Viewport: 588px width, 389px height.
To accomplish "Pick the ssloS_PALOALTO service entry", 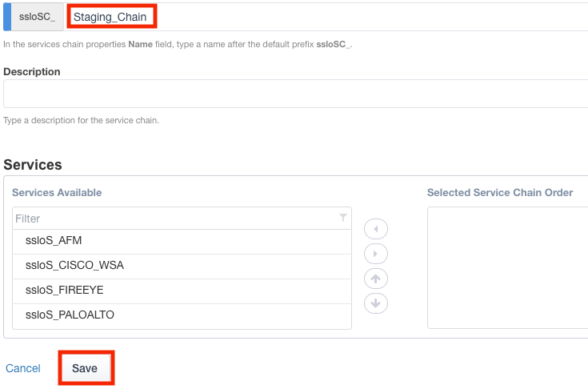I will pos(182,315).
